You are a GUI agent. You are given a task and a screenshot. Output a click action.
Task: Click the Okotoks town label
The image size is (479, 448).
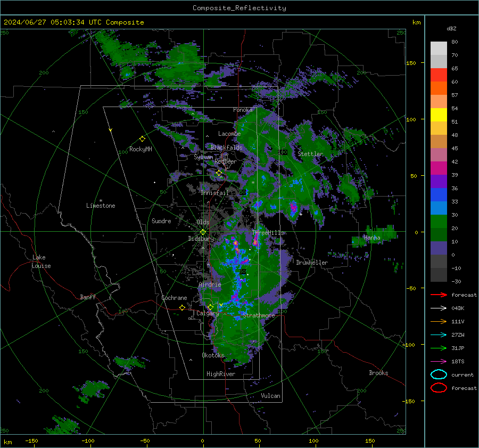point(213,355)
